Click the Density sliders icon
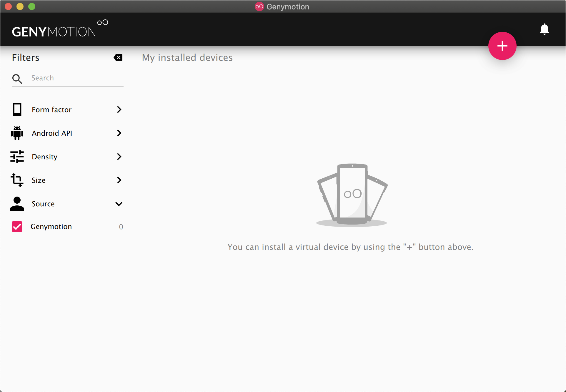The height and width of the screenshot is (392, 566). 17,157
